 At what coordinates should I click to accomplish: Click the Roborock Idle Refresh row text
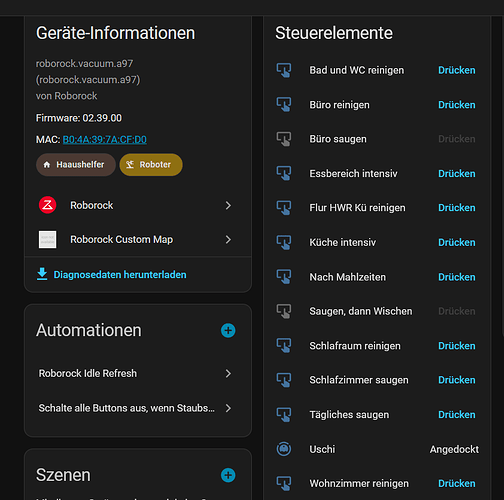[x=88, y=373]
